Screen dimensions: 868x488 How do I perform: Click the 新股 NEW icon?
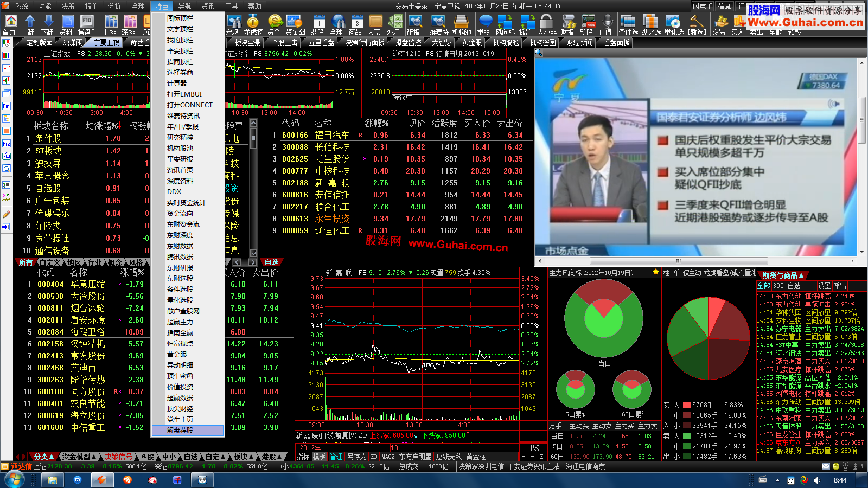[x=587, y=25]
